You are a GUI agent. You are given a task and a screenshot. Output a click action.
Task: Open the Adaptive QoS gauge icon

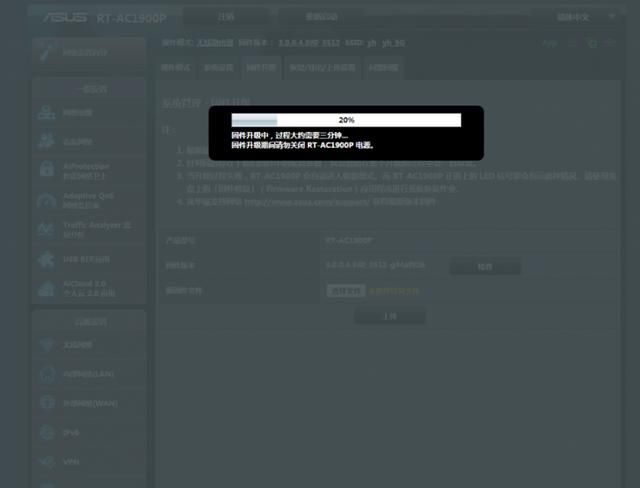click(x=46, y=200)
